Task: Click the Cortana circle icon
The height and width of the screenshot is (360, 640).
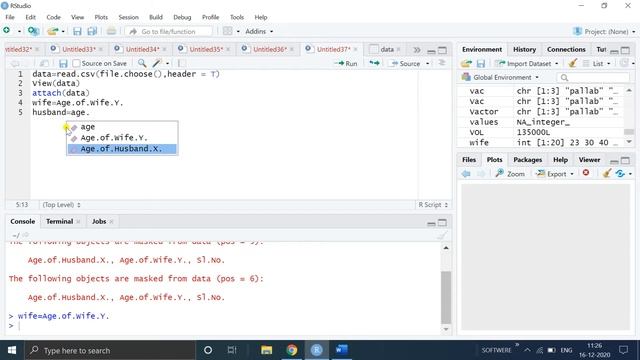Action: click(208, 350)
